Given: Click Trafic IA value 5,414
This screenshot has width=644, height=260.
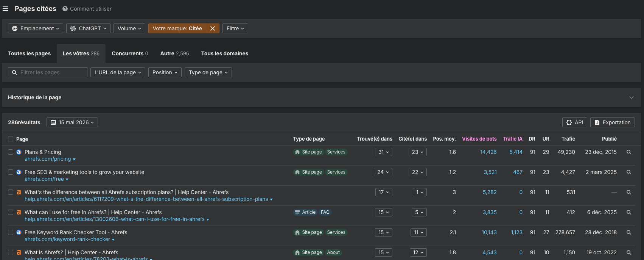Looking at the screenshot, I should click(516, 152).
